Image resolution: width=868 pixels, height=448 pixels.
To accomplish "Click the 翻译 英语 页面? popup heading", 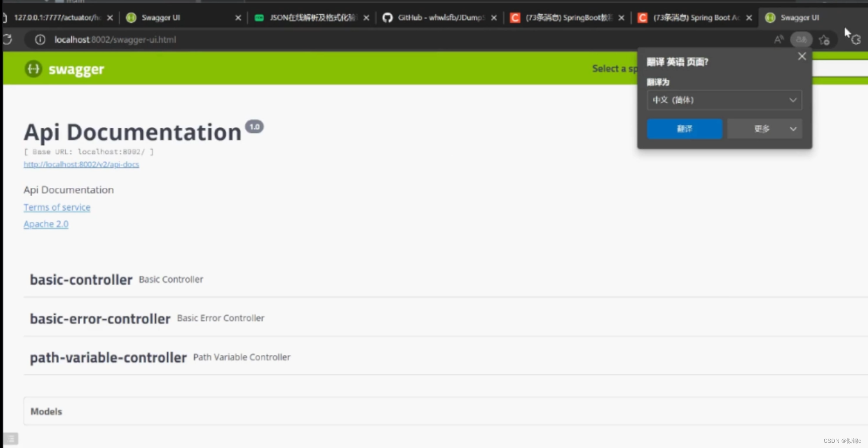I will (677, 62).
